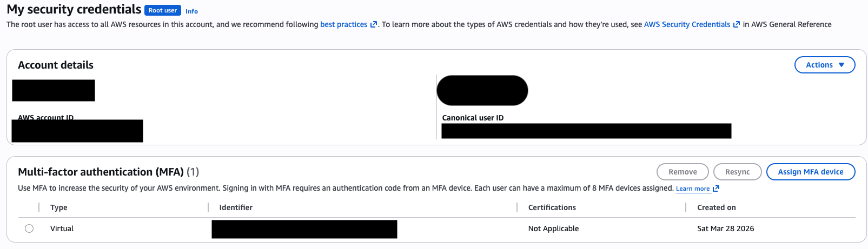Click external-link icon beside AWS Security Credentials
This screenshot has height=249, width=868.
[736, 25]
